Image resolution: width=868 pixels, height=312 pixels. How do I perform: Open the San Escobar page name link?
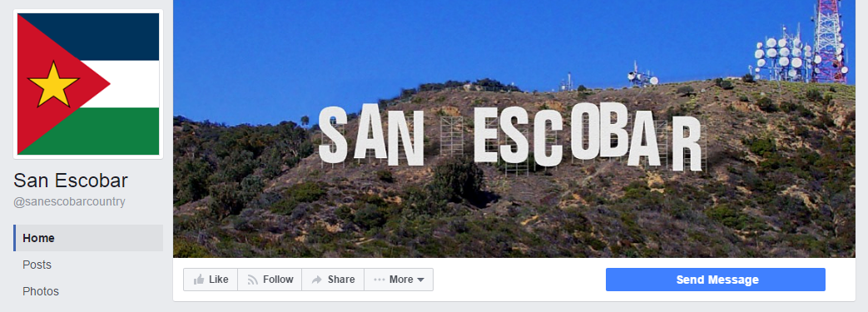[71, 181]
